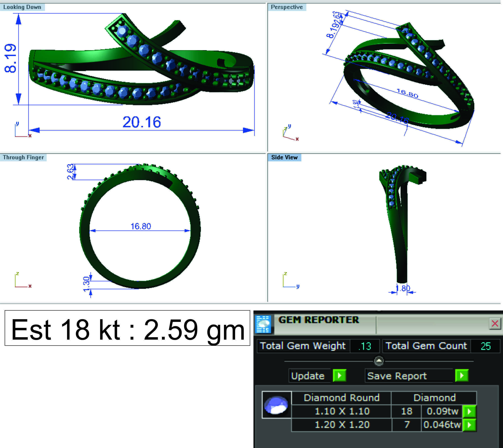Click the Total Gem Count value field
The image size is (503, 448).
click(x=485, y=346)
